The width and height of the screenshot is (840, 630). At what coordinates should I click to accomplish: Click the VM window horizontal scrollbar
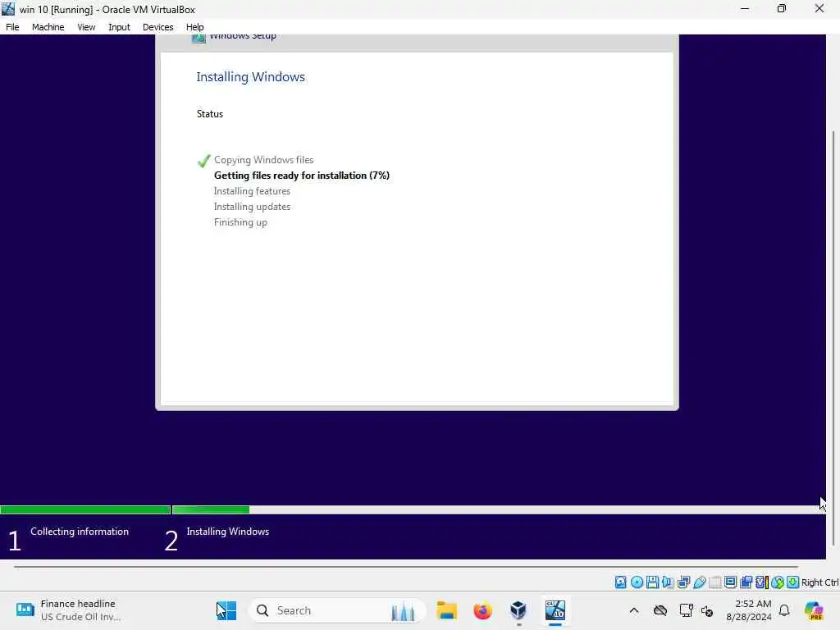click(406, 566)
